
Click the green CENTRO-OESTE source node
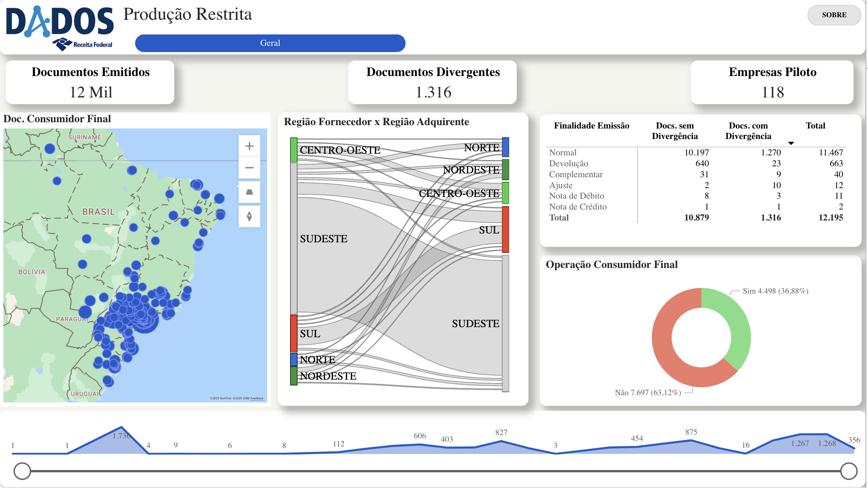coord(294,150)
